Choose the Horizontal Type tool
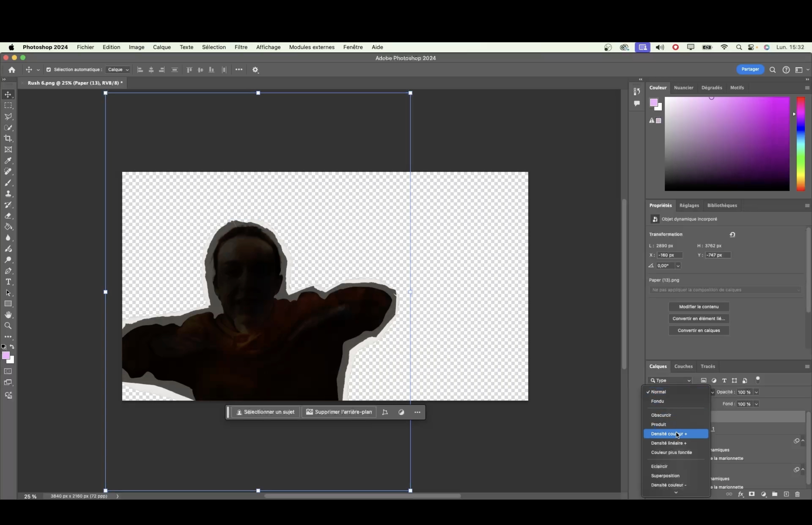The height and width of the screenshot is (525, 812). tap(8, 282)
